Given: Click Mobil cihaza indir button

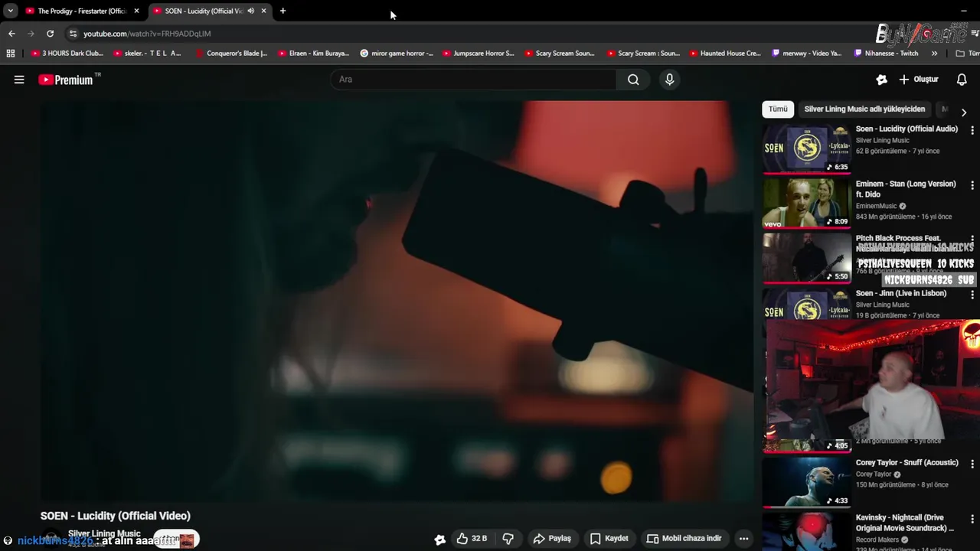Looking at the screenshot, I should tap(684, 539).
